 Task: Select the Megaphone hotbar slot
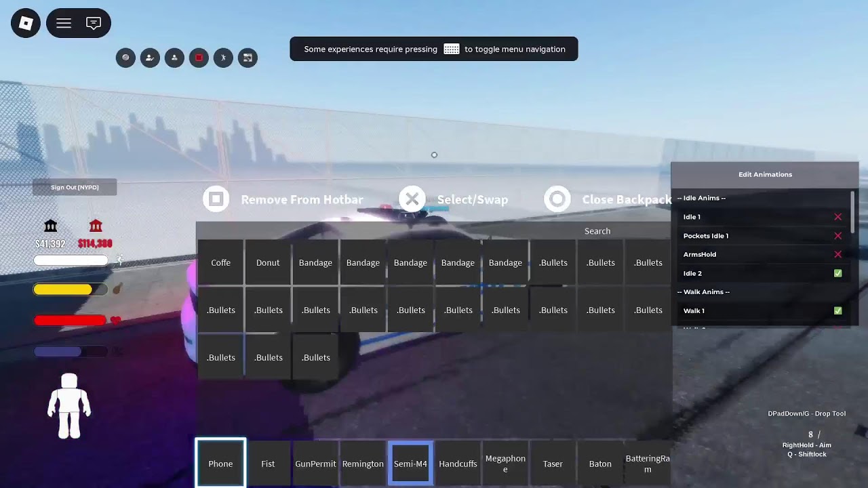pos(505,464)
